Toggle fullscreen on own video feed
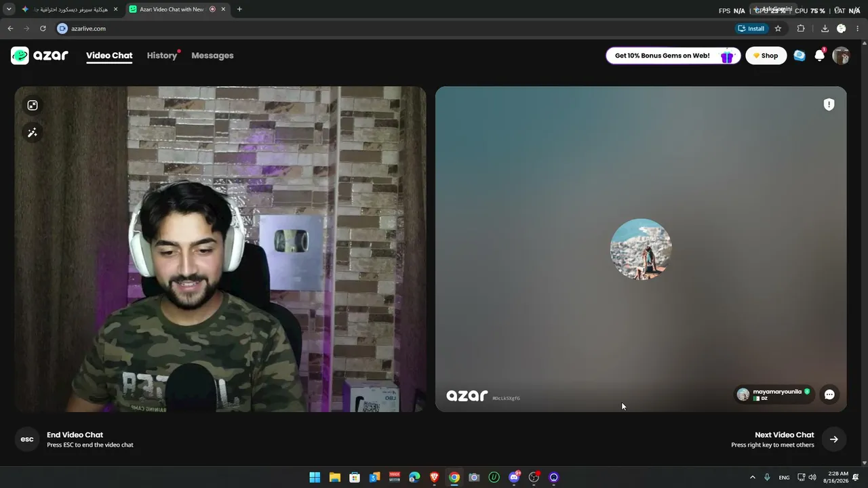Viewport: 868px width, 488px height. (33, 105)
